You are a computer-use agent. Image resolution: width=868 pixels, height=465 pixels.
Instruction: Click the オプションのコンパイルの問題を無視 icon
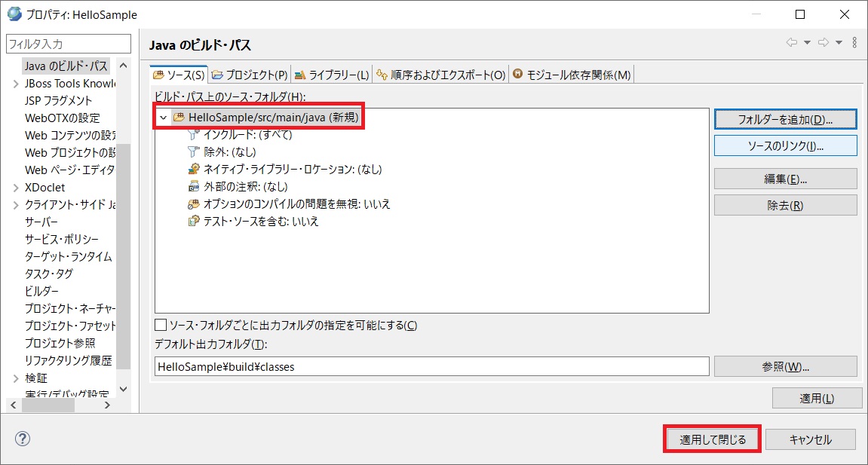click(193, 204)
